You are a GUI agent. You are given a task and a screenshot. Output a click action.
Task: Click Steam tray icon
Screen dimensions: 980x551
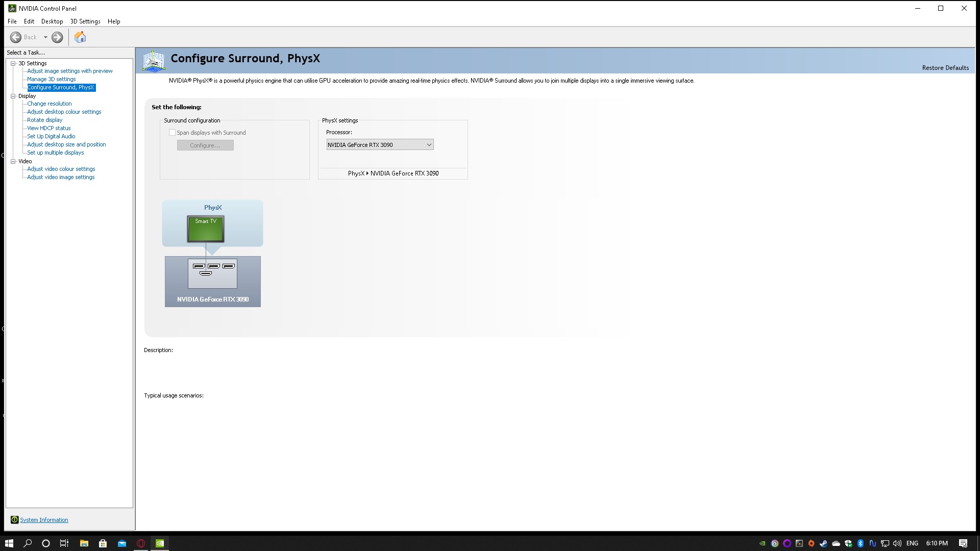[x=823, y=543]
